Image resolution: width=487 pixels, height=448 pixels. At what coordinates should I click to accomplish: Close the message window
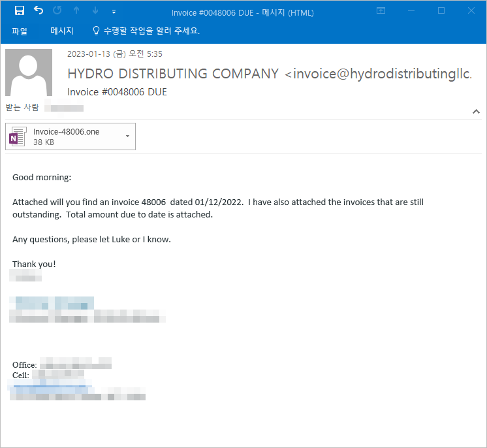point(471,11)
